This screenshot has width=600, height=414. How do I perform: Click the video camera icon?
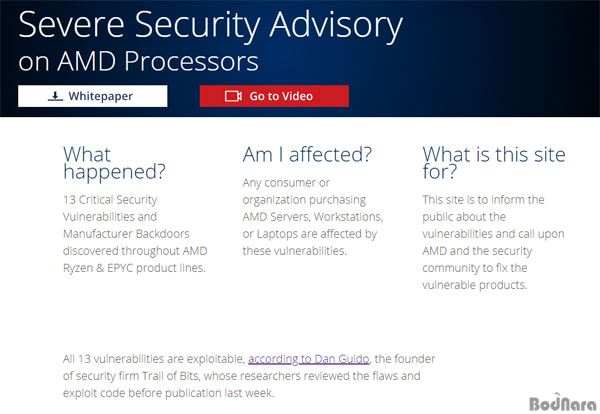(x=233, y=96)
